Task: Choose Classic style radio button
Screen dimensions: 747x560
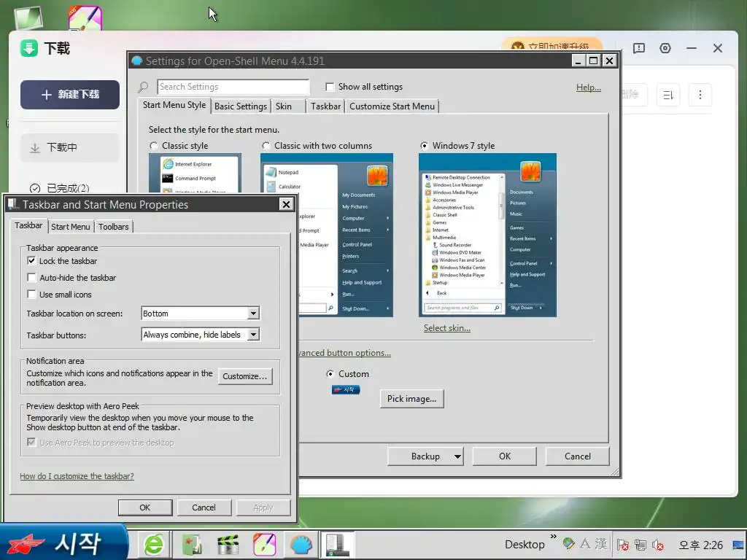Action: click(153, 146)
